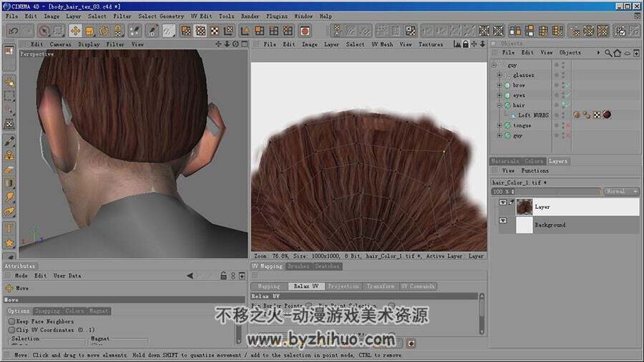Screen dimensions: 644x362
Task: Switch to the Snapping tab
Action: 47,311
